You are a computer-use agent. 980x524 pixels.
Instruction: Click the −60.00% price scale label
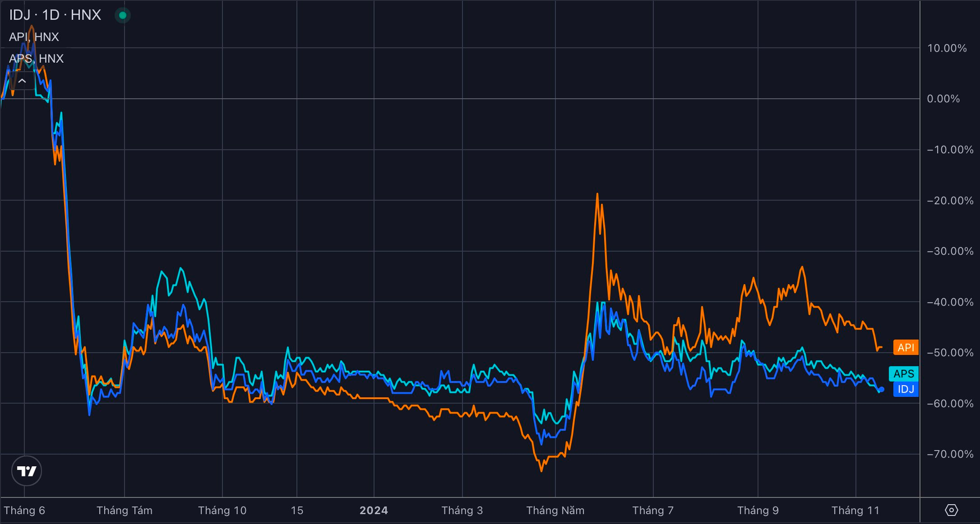pyautogui.click(x=950, y=404)
